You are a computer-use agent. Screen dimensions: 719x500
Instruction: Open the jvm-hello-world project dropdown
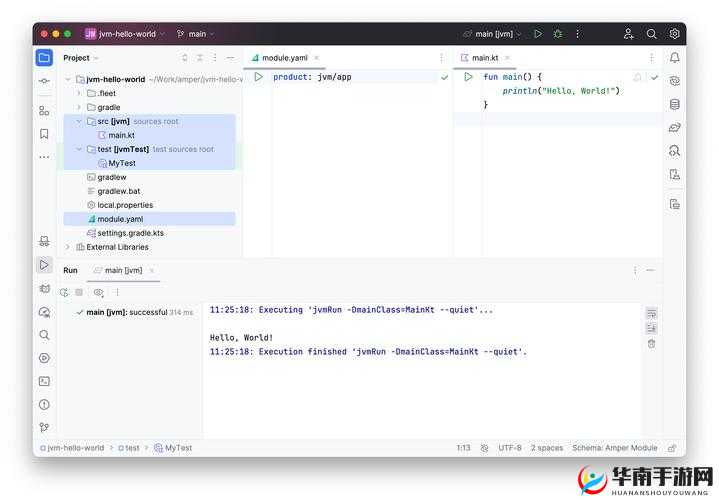(x=125, y=34)
